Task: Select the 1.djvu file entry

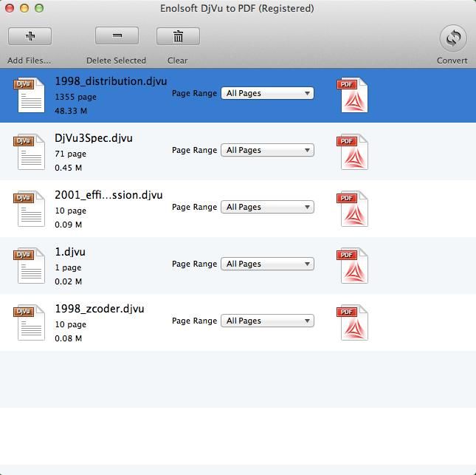Action: click(x=70, y=252)
